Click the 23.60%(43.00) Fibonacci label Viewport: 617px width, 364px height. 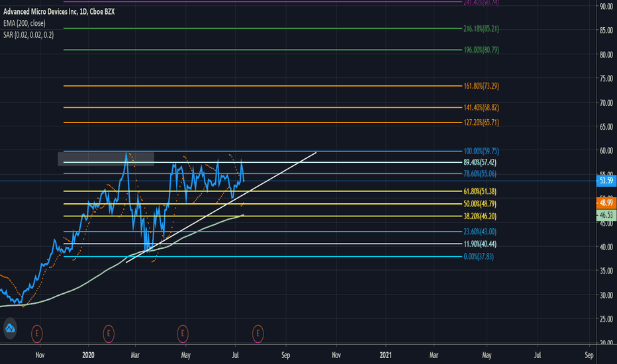480,232
